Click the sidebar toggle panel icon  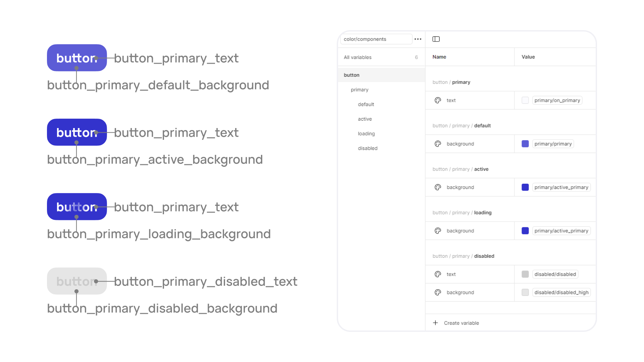click(x=436, y=39)
